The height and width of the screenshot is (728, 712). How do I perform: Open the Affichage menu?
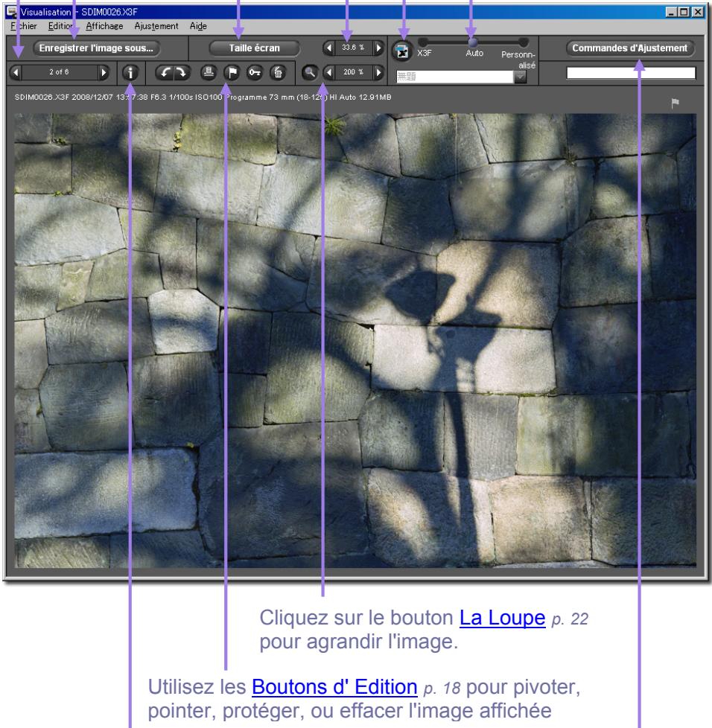point(104,26)
